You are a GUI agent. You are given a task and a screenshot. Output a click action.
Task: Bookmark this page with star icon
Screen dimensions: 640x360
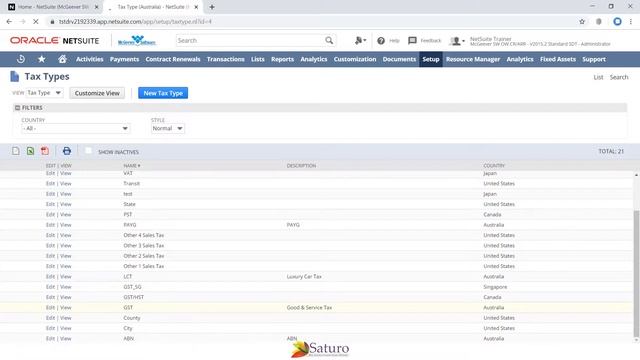582,22
